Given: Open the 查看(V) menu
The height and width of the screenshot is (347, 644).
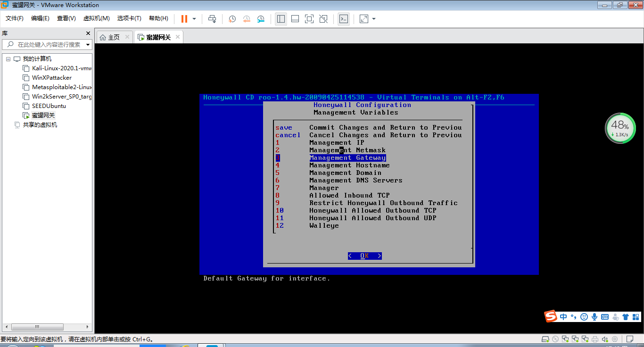Looking at the screenshot, I should [66, 18].
